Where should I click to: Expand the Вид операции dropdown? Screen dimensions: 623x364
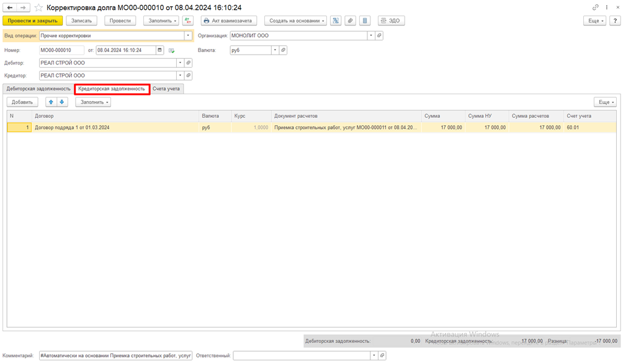point(188,36)
